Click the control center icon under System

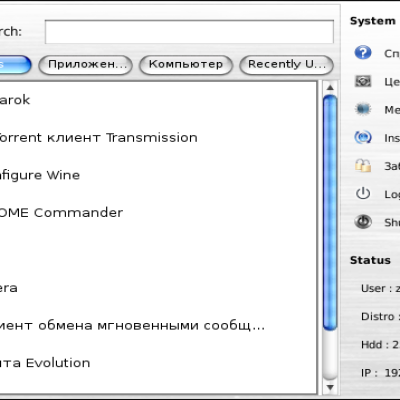tap(363, 81)
